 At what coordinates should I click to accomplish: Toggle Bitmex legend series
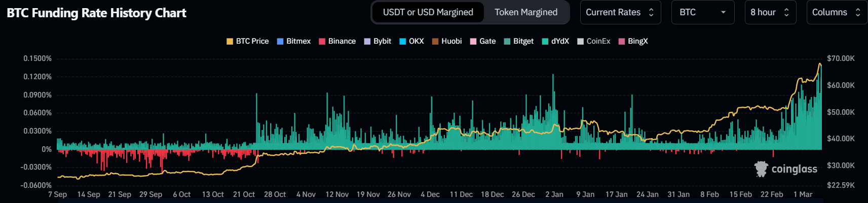click(x=294, y=41)
